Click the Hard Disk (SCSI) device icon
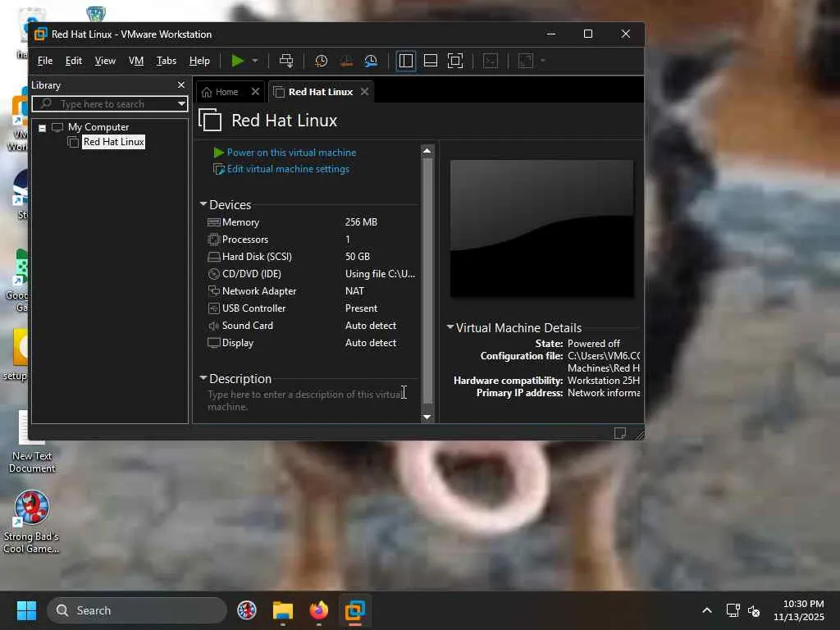The image size is (840, 630). click(214, 257)
